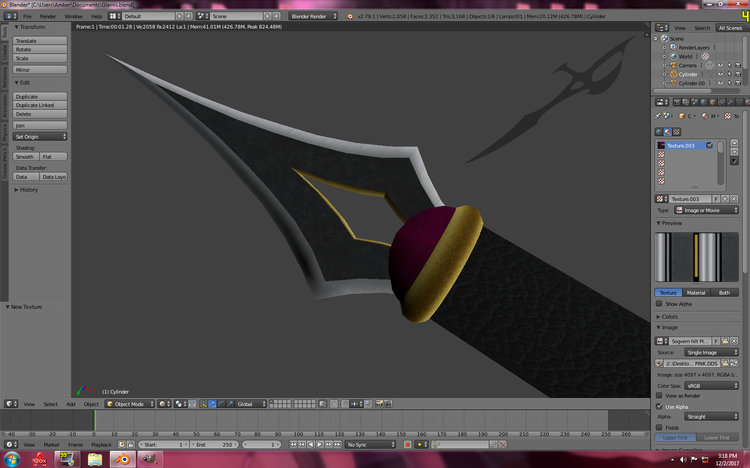This screenshot has height=468, width=750.
Task: Click the material texture context icon
Action: [x=668, y=132]
